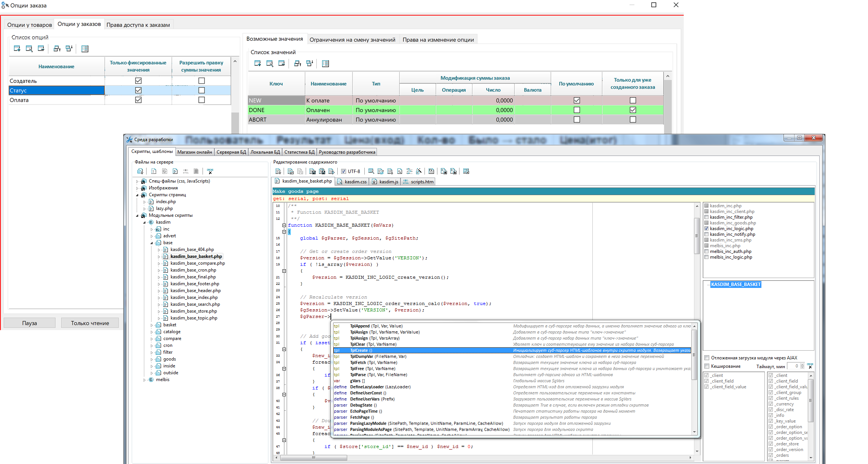Image resolution: width=868 pixels, height=464 pixels.
Task: Click the add option icon in Список опций toolbar
Action: pyautogui.click(x=17, y=48)
